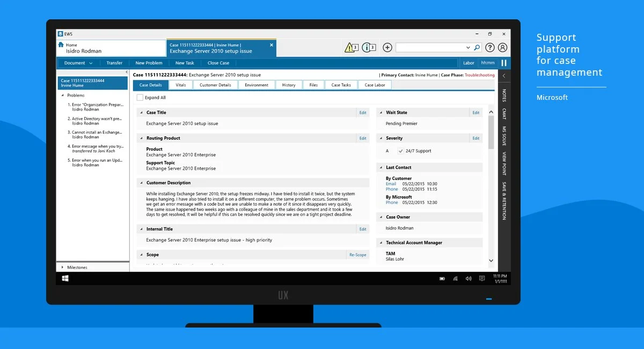The width and height of the screenshot is (644, 349).
Task: Click the add new plus icon
Action: coord(387,47)
